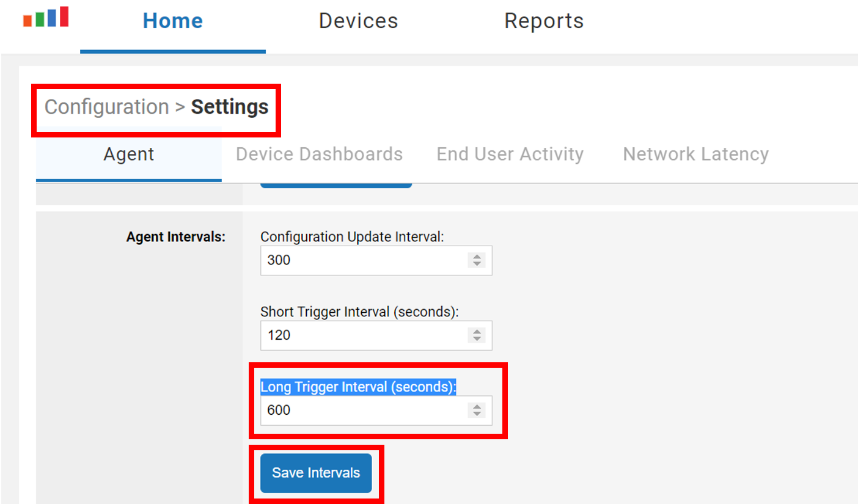Decrease the Long Trigger Interval value
Screen dimensions: 858x504
click(477, 415)
